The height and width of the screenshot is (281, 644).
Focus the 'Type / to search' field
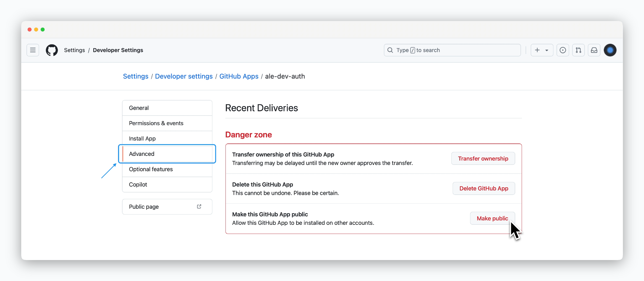tap(452, 50)
